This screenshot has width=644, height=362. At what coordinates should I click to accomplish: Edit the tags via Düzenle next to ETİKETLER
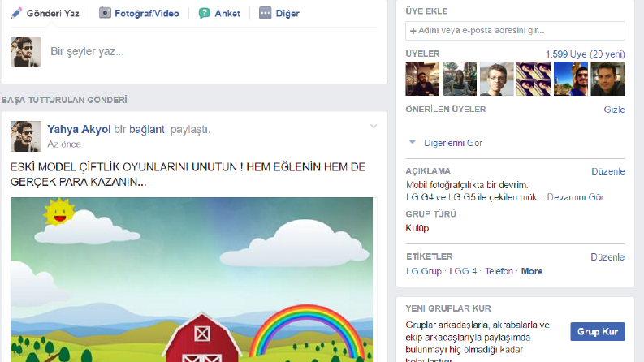[607, 257]
